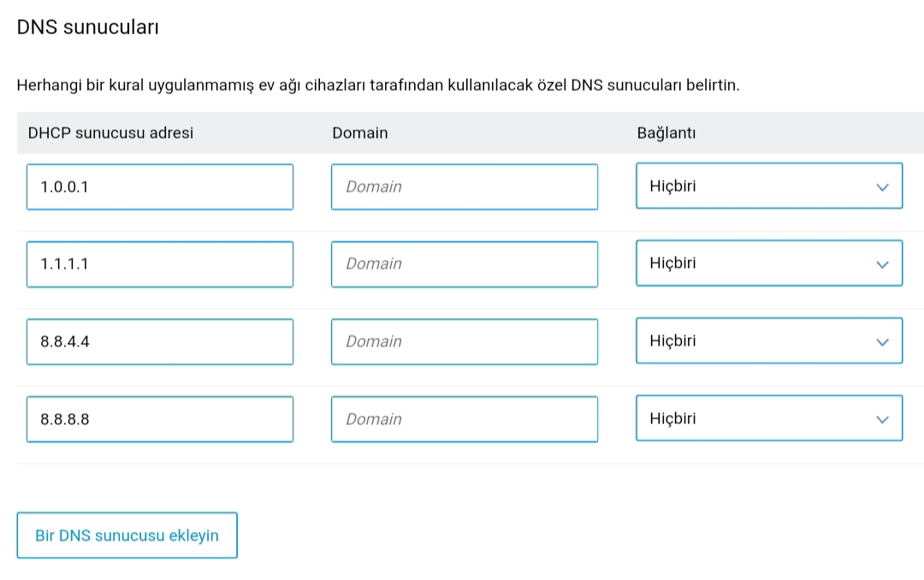Click the DNS address field containing 1.0.0.1
This screenshot has width=924, height=580.
pyautogui.click(x=160, y=186)
